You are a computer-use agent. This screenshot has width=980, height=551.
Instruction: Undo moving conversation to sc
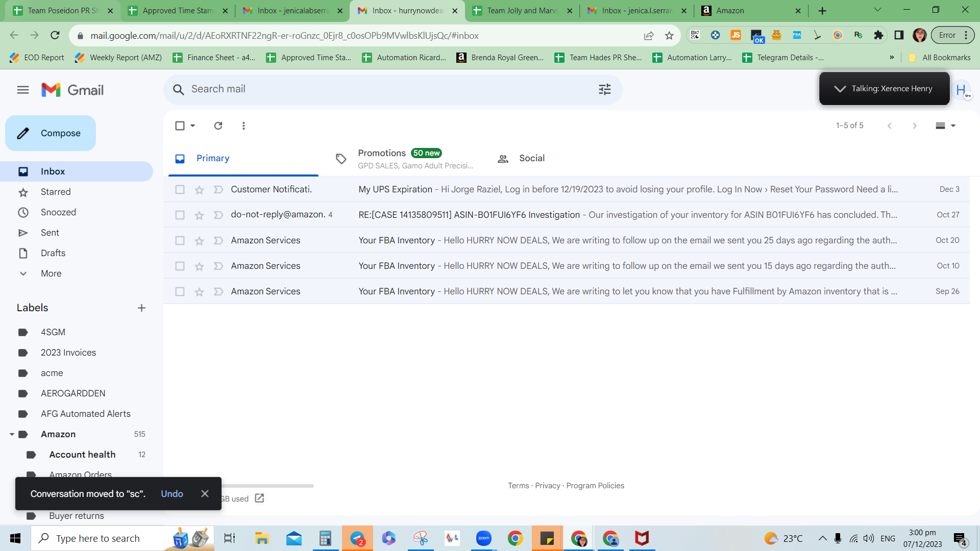172,494
